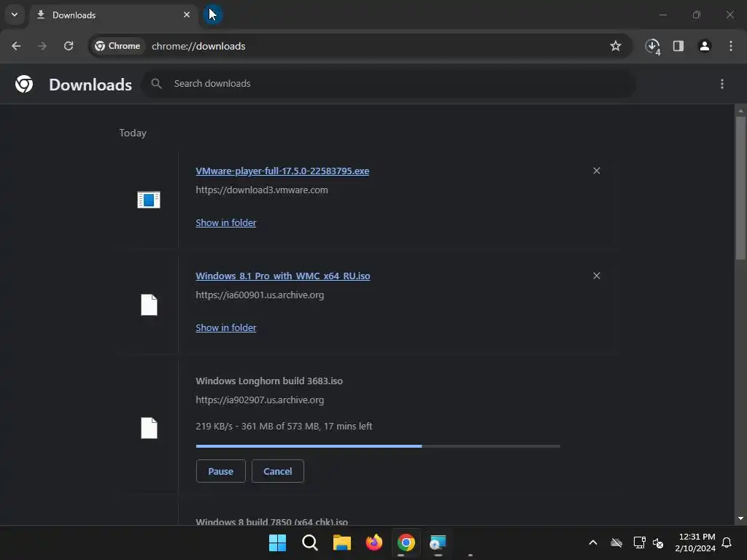
Task: Focus the Search downloads field
Action: pos(390,84)
